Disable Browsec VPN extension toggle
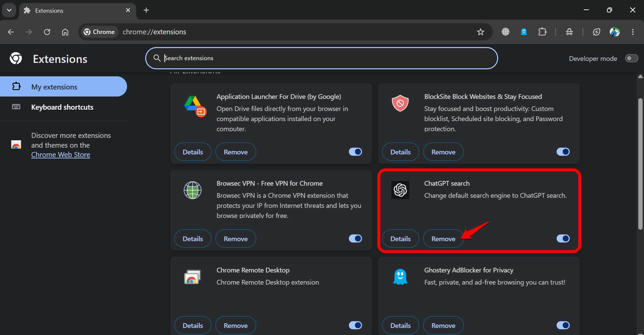644x335 pixels. 355,238
